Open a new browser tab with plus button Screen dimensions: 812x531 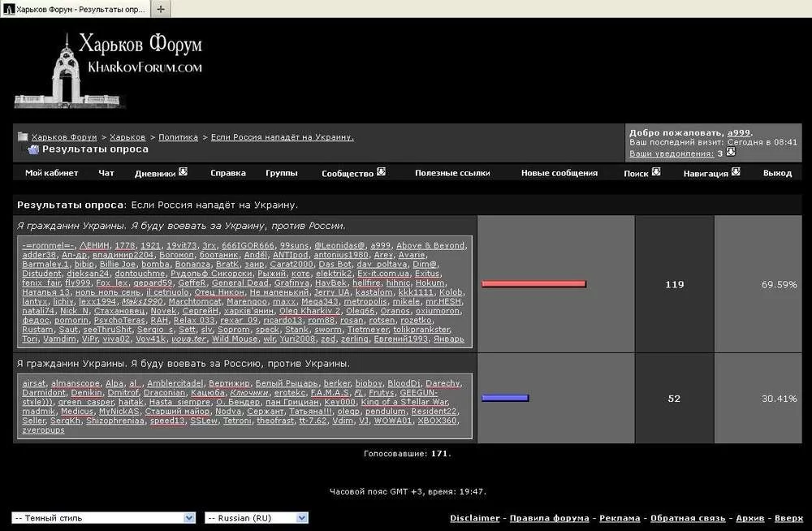[x=160, y=9]
